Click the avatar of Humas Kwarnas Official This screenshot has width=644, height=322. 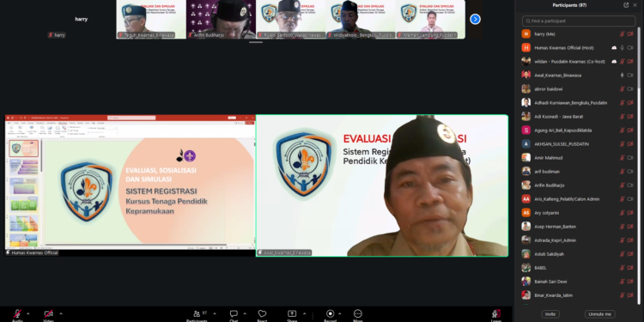(x=526, y=47)
